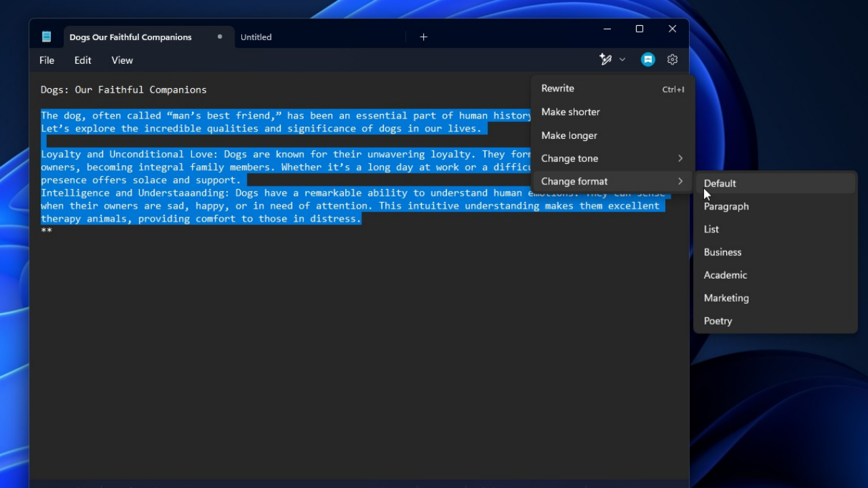Select Paragraph format
Screen dimensions: 868x488
point(776,207)
